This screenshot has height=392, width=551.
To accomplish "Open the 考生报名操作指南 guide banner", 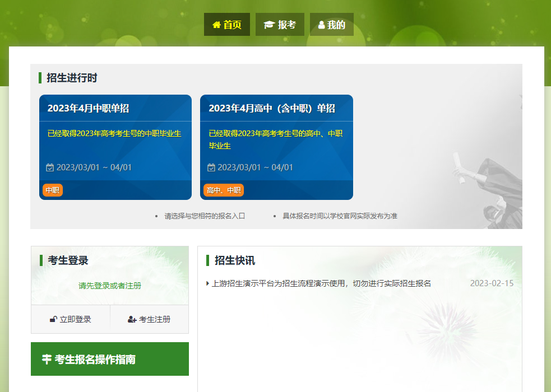I will [110, 359].
